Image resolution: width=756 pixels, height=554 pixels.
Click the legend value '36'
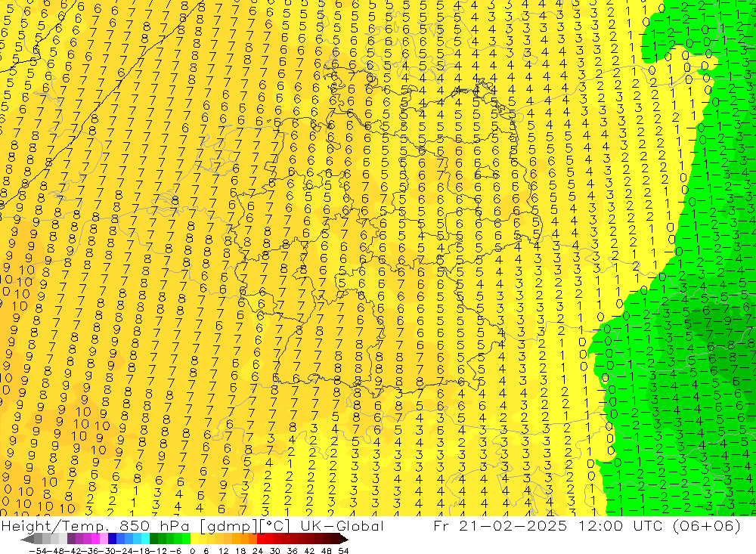(x=292, y=551)
